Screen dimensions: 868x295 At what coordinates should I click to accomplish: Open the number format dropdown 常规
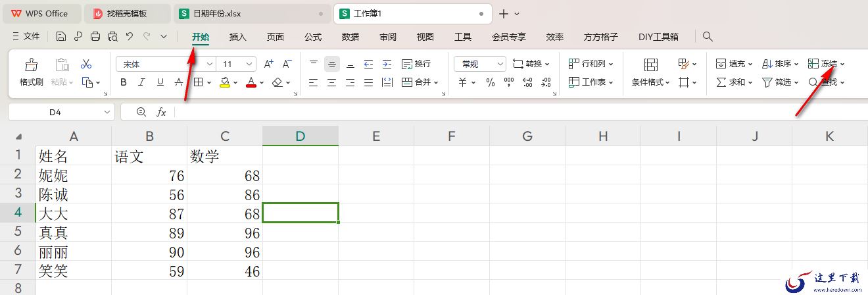tap(500, 64)
